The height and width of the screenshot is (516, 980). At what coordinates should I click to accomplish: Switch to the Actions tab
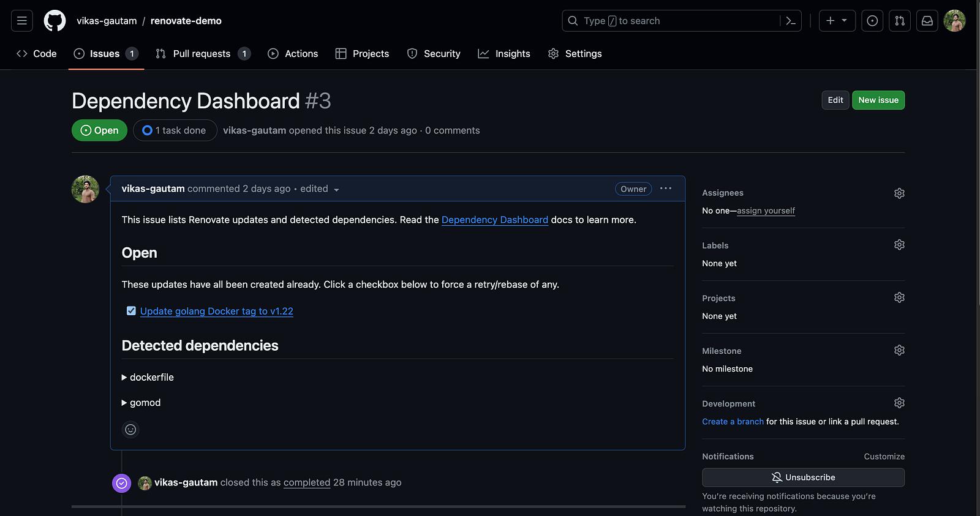pyautogui.click(x=293, y=54)
